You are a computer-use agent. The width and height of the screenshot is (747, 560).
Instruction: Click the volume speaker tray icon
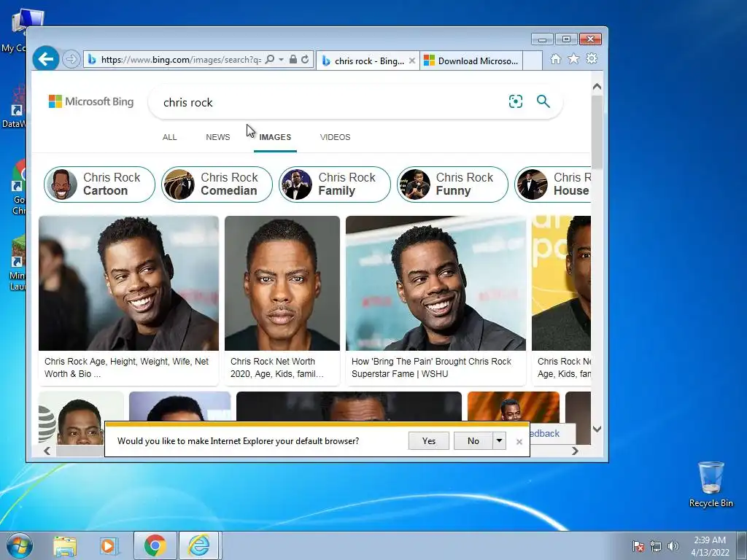(673, 546)
